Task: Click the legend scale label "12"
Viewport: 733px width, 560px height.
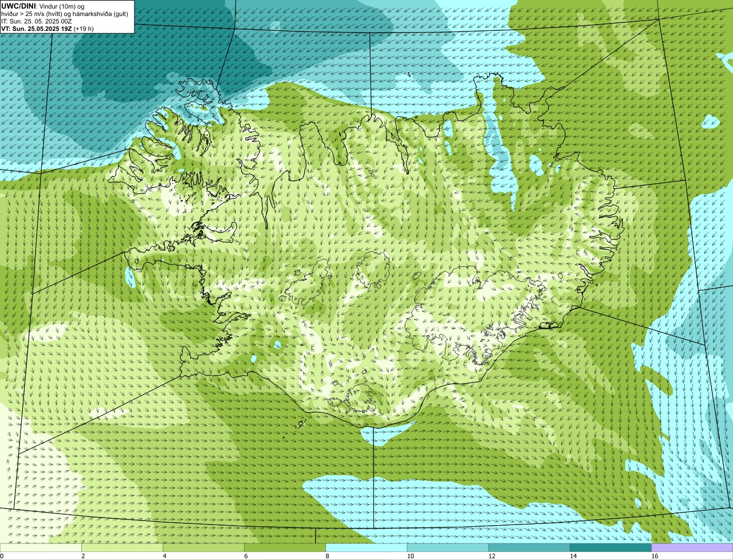Action: [491, 556]
